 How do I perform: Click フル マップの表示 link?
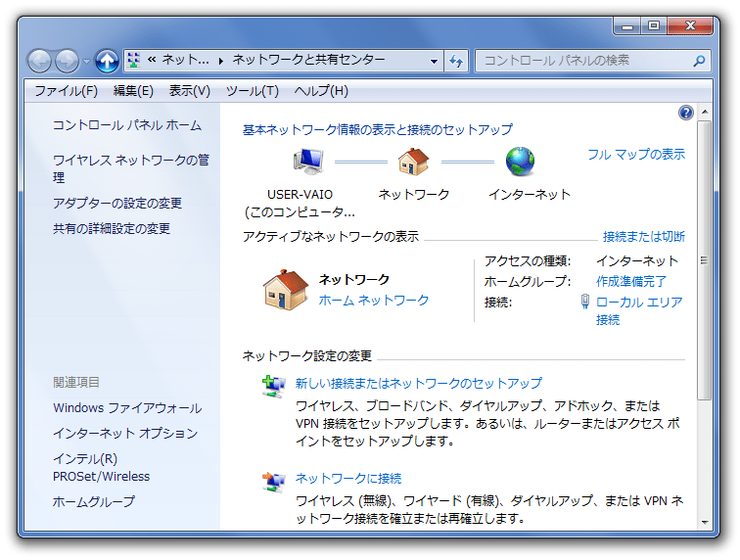point(635,154)
